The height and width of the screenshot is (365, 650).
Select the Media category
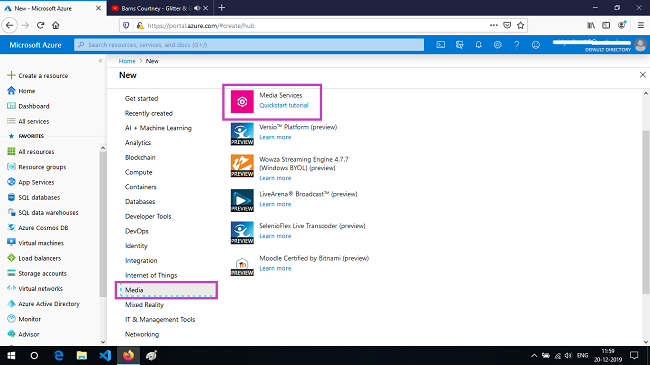coord(166,290)
